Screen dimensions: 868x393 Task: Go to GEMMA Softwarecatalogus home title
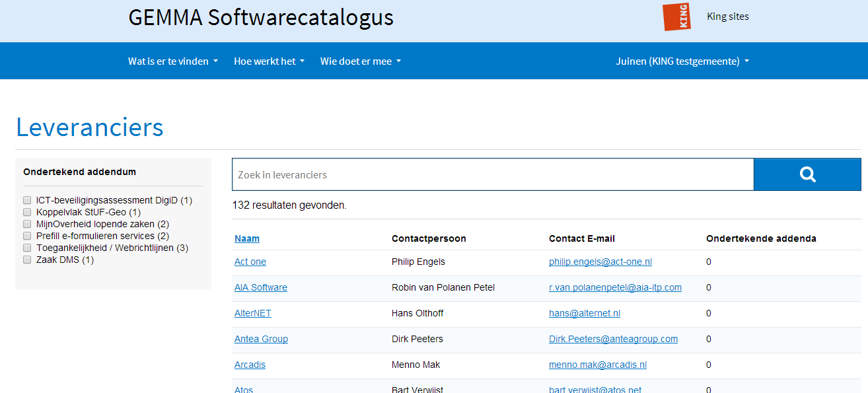click(x=261, y=17)
